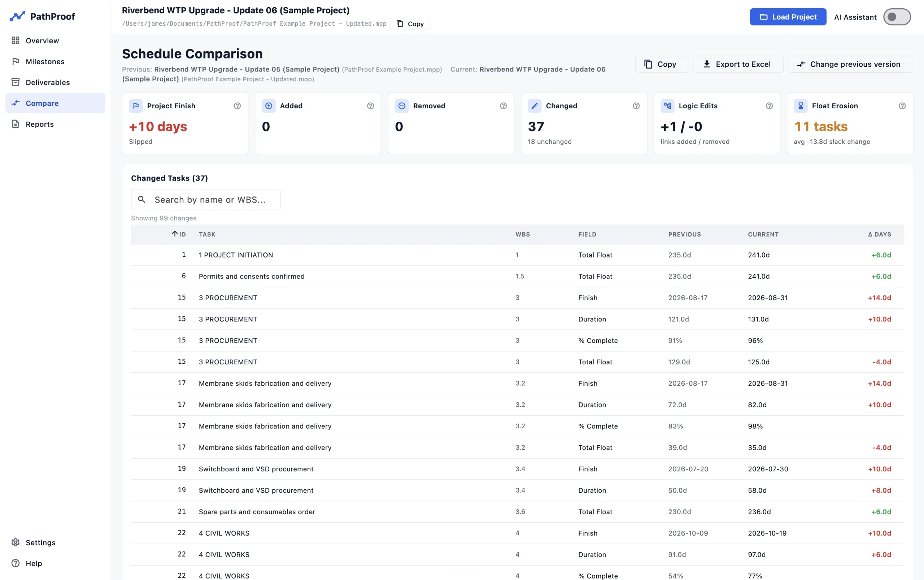Open Settings from the sidebar

55,542
